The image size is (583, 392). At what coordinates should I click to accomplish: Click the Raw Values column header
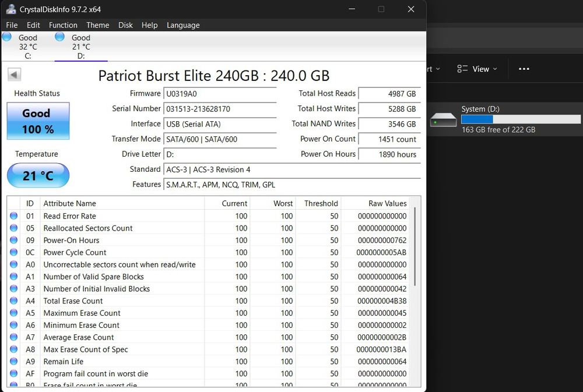[375, 203]
